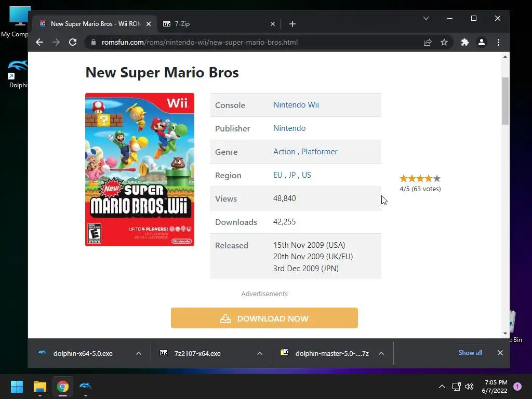Show hidden system tray icons
This screenshot has height=399, width=532.
pyautogui.click(x=442, y=387)
